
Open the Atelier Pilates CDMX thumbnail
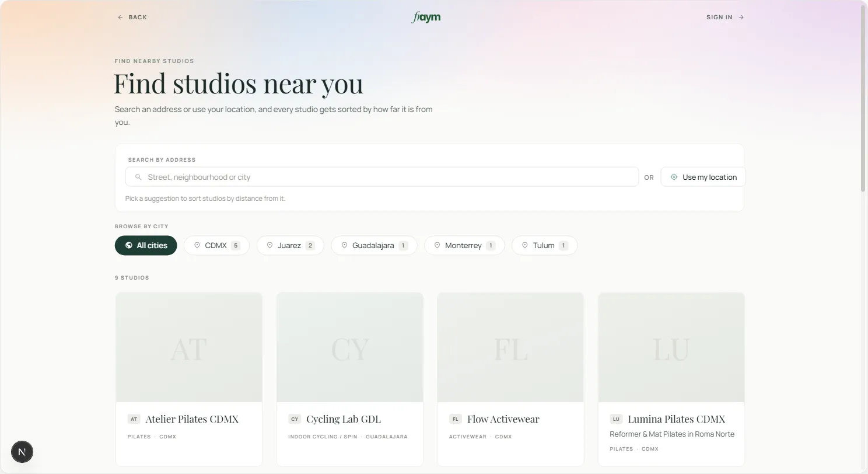point(189,347)
